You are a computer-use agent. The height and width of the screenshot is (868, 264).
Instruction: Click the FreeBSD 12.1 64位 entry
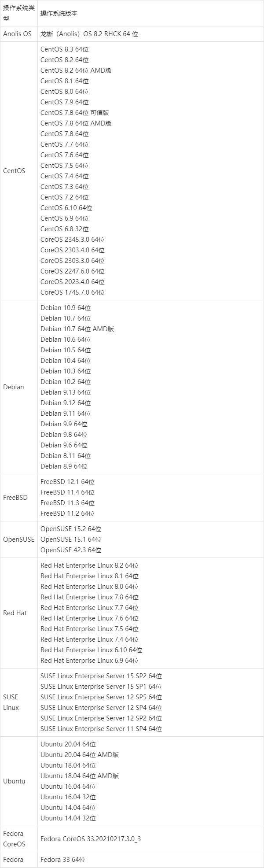tap(67, 482)
